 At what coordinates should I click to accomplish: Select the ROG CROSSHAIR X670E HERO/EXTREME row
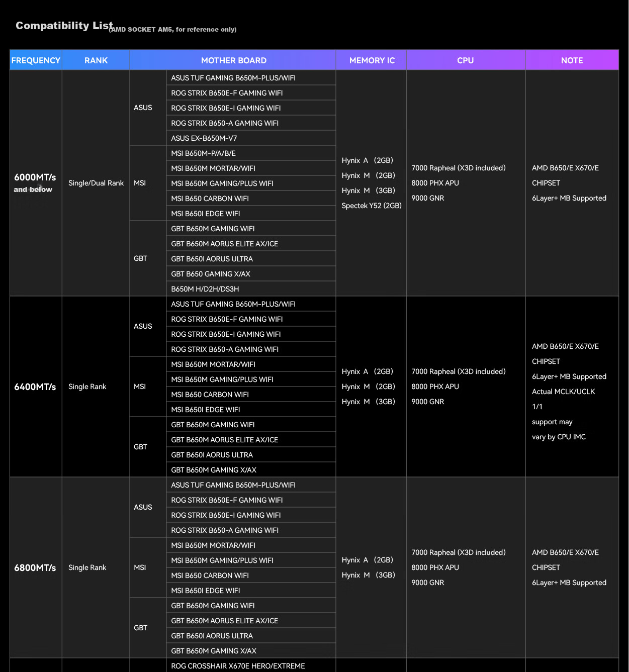coord(251,665)
